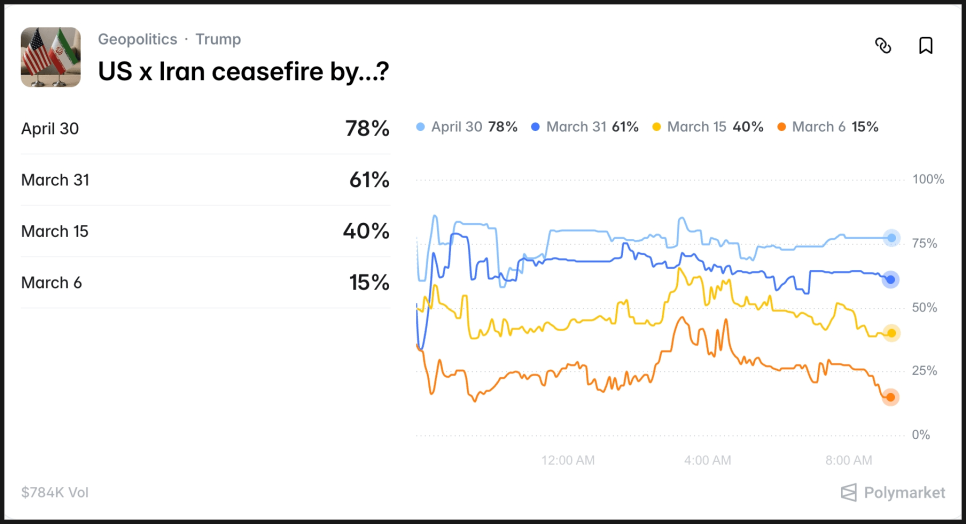Click the April 30 line endpoint marker
The width and height of the screenshot is (966, 524).
891,238
